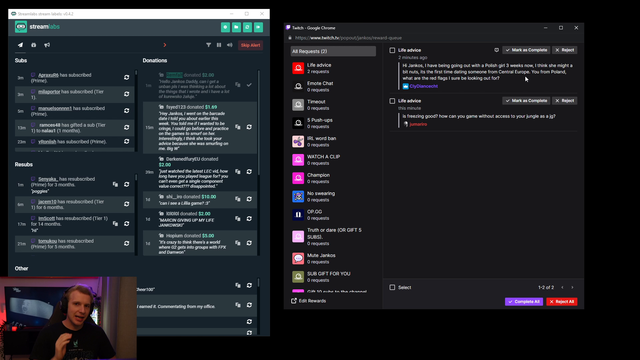Click the purple Complete All button
The image size is (640, 360).
tap(524, 302)
